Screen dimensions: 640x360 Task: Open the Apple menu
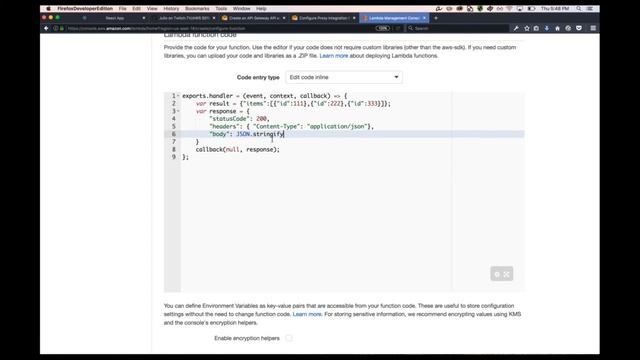click(x=48, y=8)
